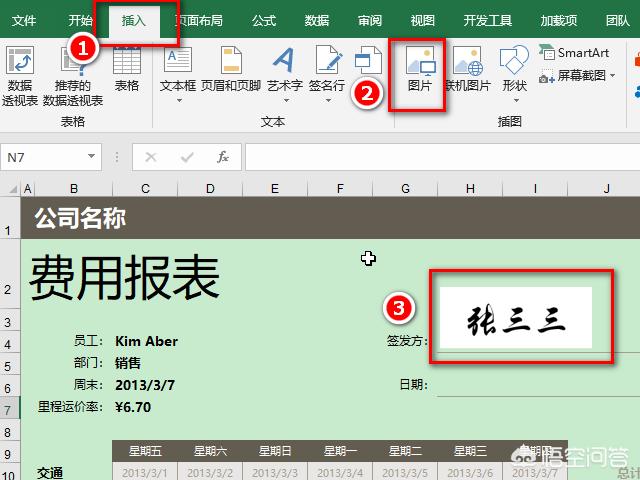Insert a 图片 (Picture) from file
Image resolution: width=640 pixels, height=480 pixels.
click(x=420, y=69)
